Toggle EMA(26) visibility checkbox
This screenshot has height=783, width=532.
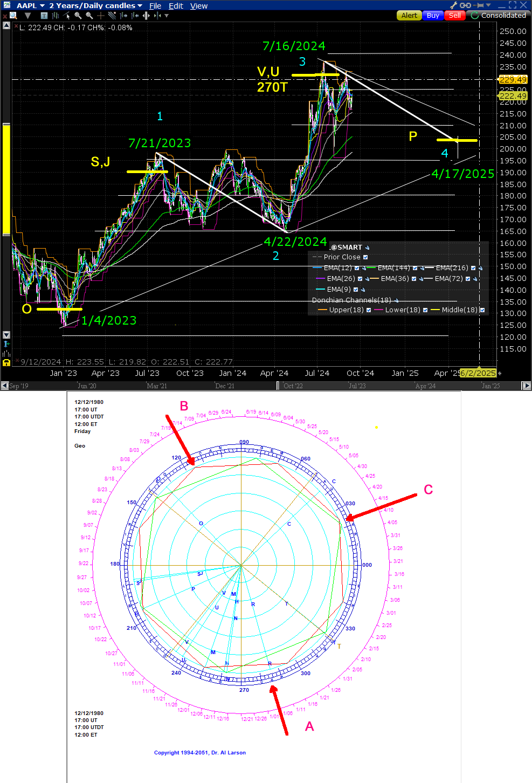360,279
